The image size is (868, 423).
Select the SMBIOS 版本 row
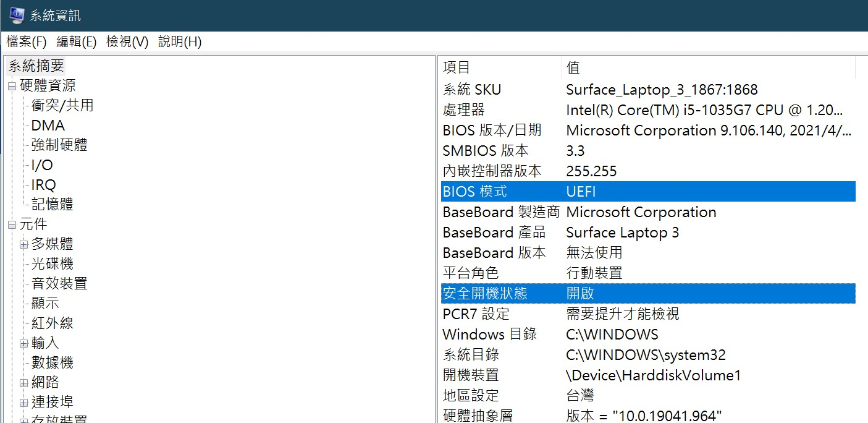[648, 151]
